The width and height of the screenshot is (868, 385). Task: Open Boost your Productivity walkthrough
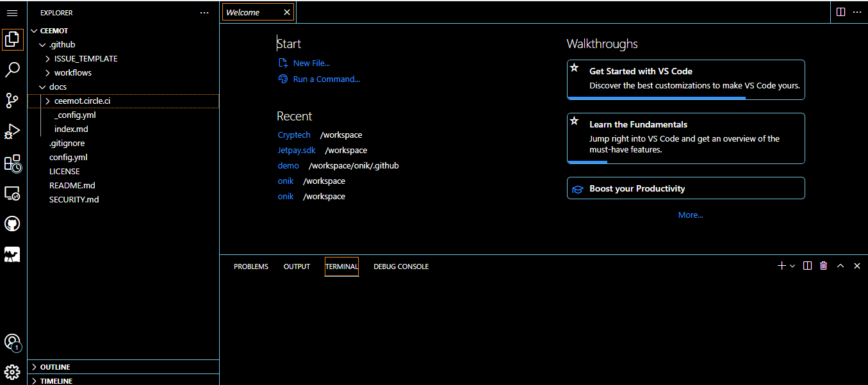[x=686, y=188]
